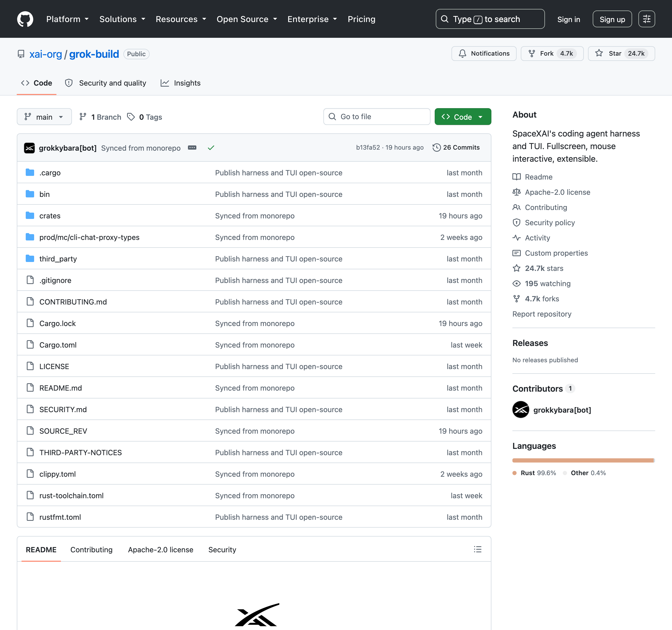
Task: Open commit hash b13fa52
Action: 368,147
